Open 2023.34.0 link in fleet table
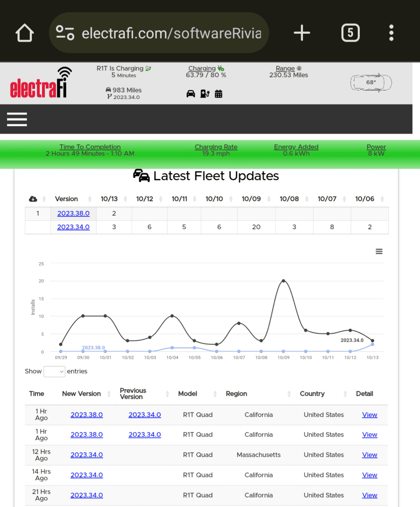 click(73, 227)
